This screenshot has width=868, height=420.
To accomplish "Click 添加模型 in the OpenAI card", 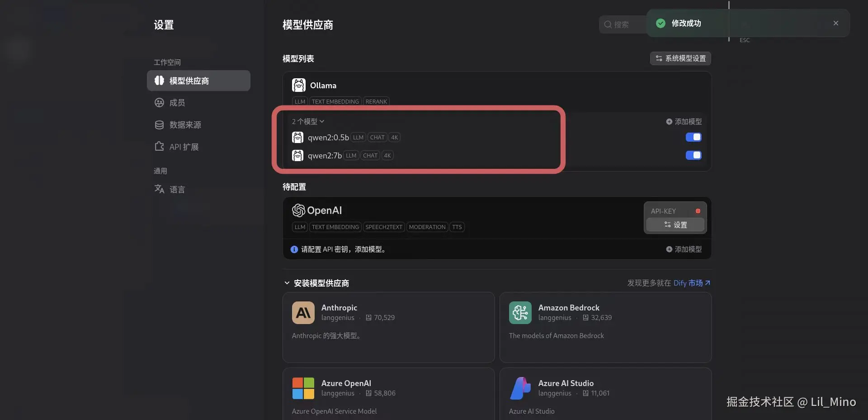I will 684,249.
